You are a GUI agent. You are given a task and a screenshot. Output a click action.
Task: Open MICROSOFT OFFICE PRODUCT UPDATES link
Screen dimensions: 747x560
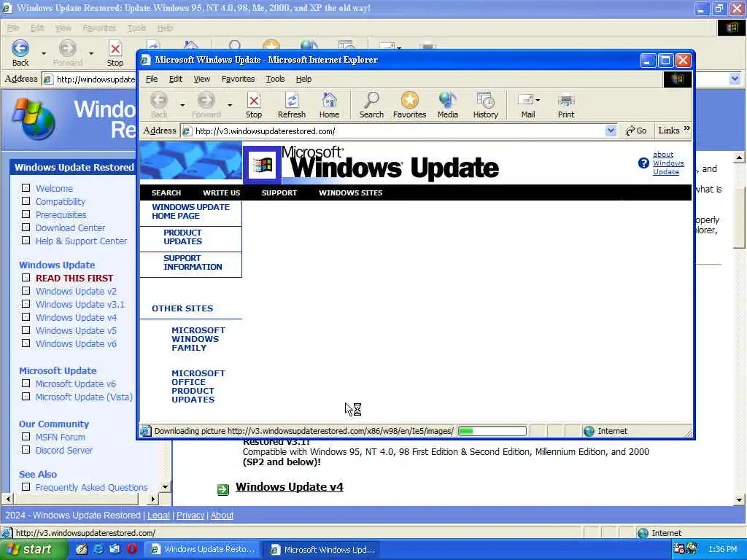click(x=198, y=386)
